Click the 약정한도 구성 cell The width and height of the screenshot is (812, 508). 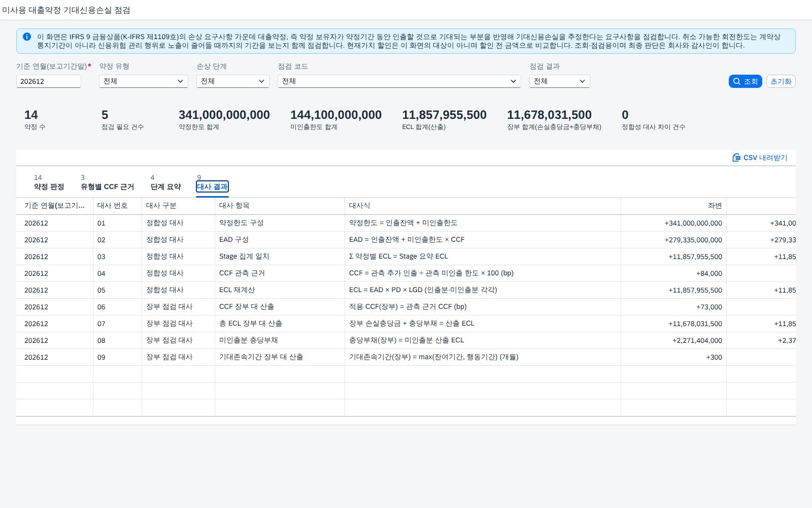pos(280,223)
